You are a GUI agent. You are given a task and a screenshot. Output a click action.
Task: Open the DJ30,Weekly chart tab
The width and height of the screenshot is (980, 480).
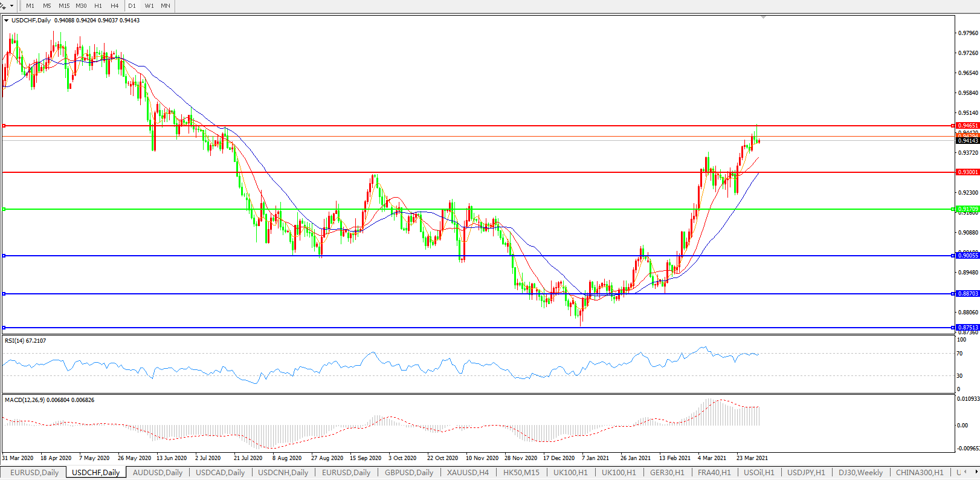click(x=860, y=473)
